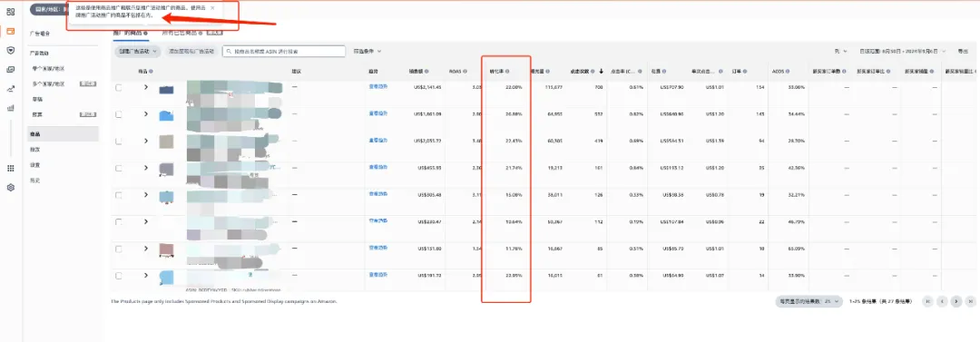Screen dimensions: 980x342
Task: Click the info icon beside 销售额 column header
Action: [427, 72]
